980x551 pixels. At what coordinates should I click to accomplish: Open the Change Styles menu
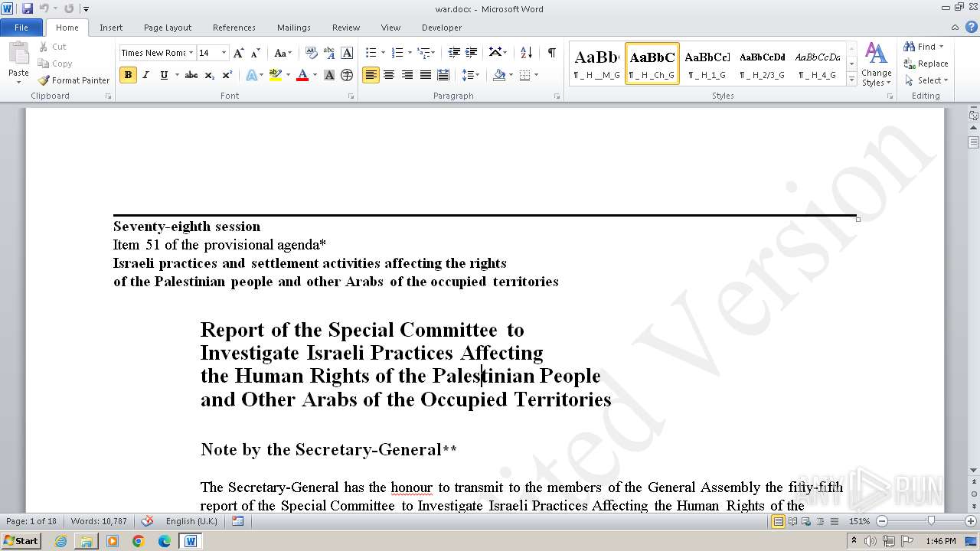(x=876, y=65)
